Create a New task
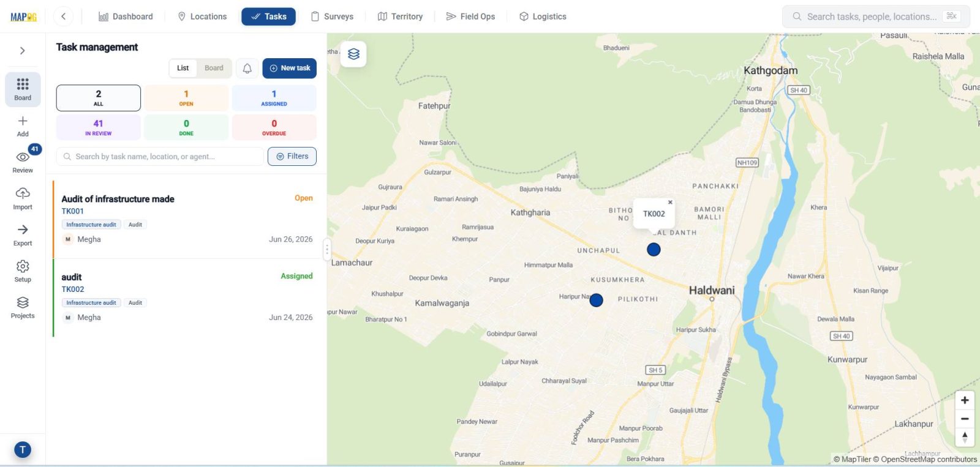This screenshot has height=467, width=980. pyautogui.click(x=290, y=69)
